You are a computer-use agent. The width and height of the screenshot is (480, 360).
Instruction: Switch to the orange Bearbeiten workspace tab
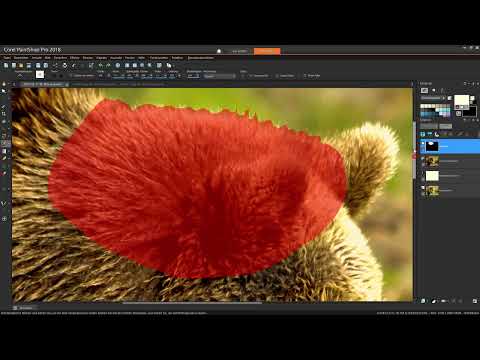[267, 51]
